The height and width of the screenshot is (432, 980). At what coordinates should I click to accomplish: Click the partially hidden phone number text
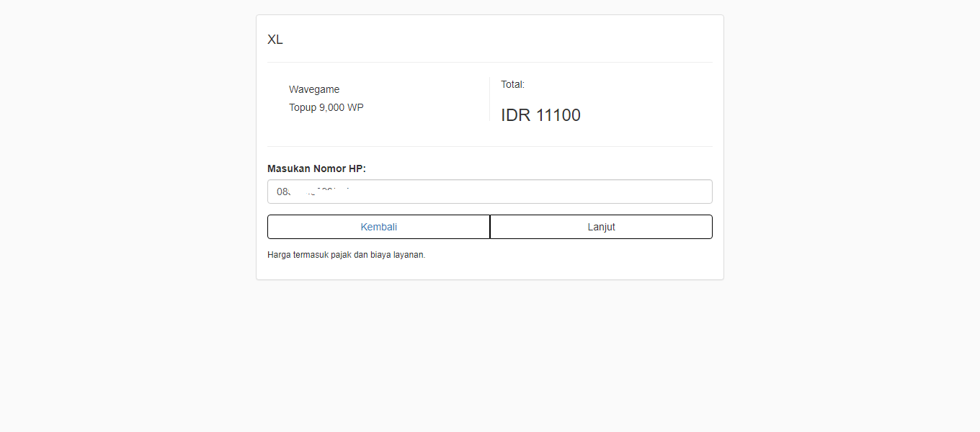point(313,192)
